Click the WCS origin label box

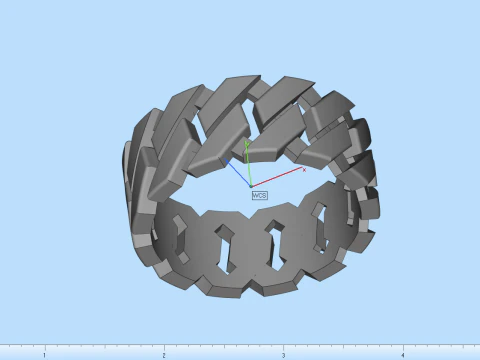click(260, 196)
